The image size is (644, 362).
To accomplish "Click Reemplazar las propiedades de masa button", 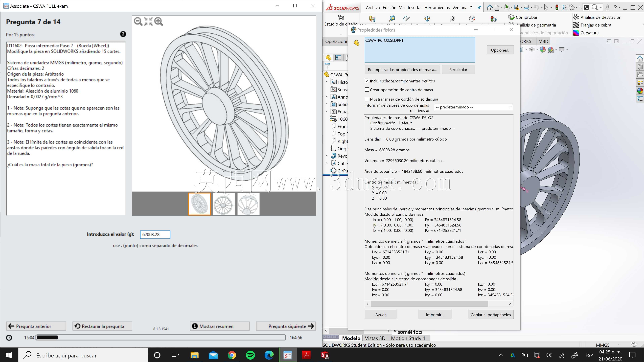I will pos(402,70).
